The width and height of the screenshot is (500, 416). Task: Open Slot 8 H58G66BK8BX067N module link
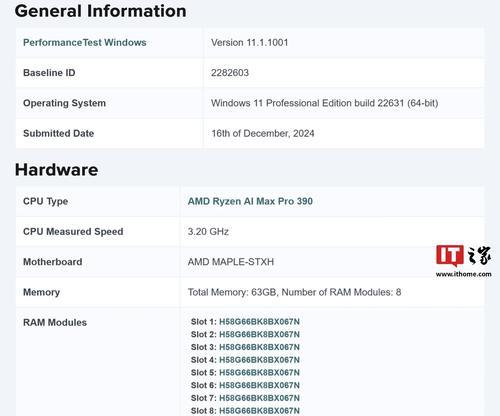[259, 411]
